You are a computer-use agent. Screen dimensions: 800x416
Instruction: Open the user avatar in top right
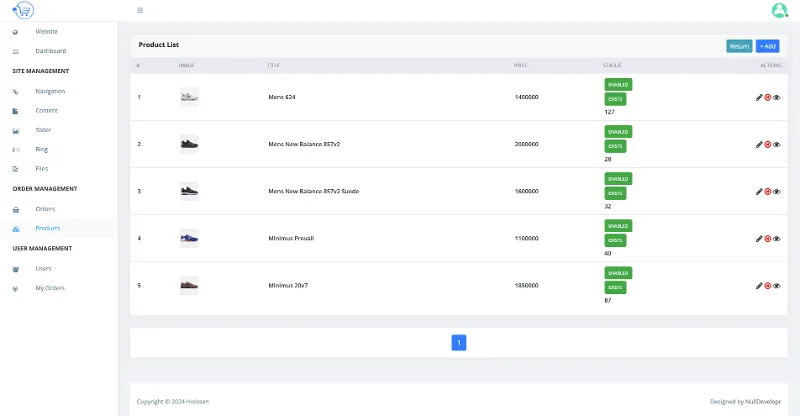pyautogui.click(x=779, y=10)
